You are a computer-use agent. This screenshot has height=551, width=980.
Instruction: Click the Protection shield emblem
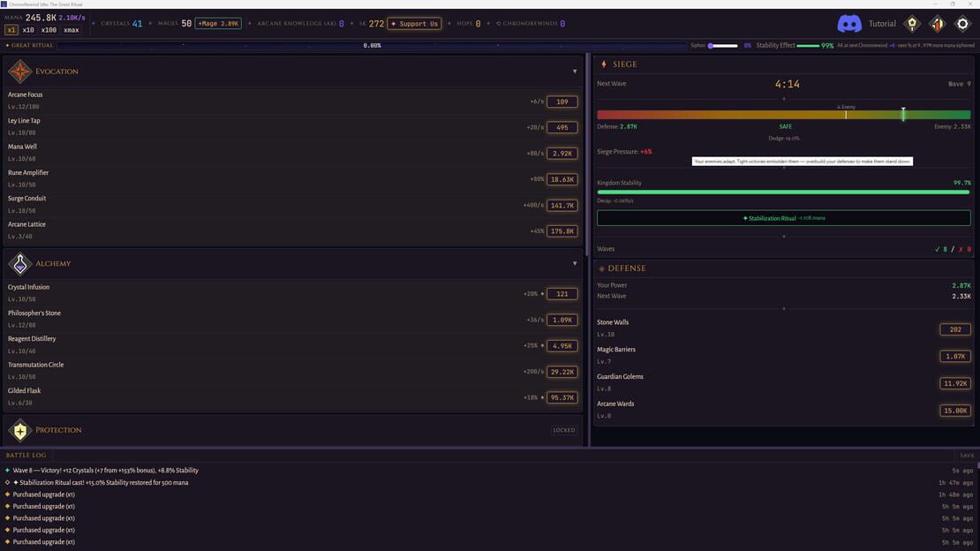tap(20, 430)
